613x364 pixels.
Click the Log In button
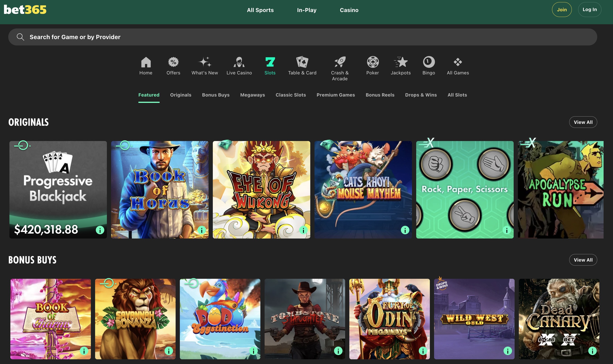[x=590, y=10]
